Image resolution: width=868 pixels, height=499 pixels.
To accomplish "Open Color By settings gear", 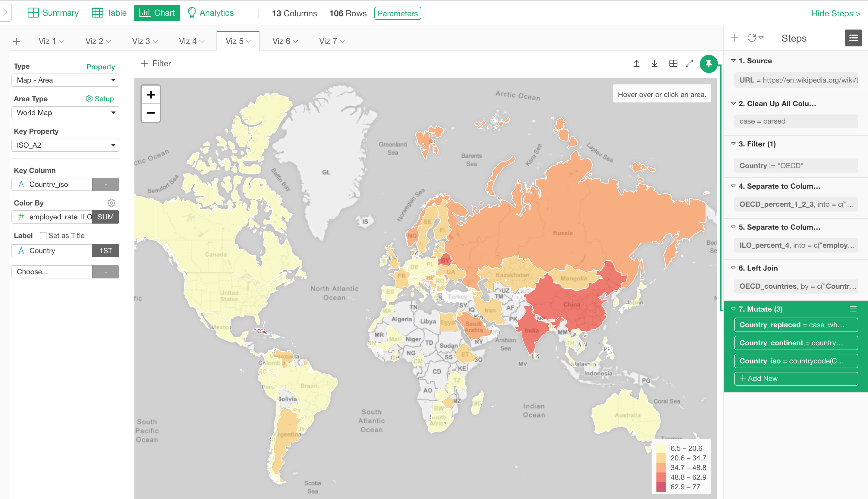I will [112, 203].
